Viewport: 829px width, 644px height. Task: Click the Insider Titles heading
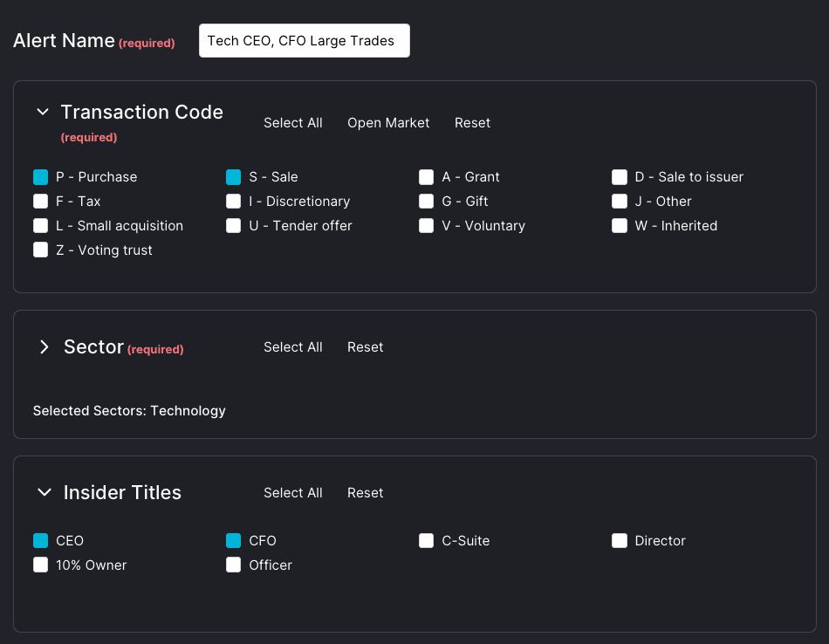[x=122, y=493]
